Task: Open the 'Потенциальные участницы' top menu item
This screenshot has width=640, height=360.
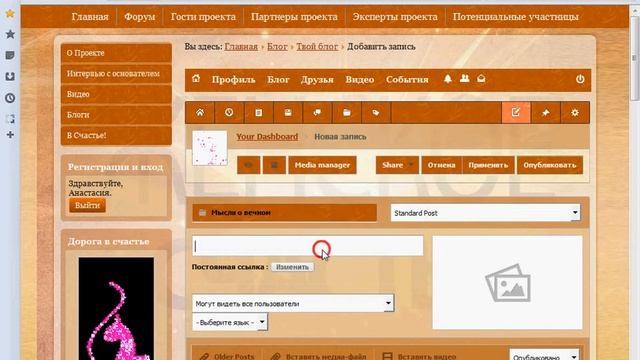Action: tap(516, 17)
